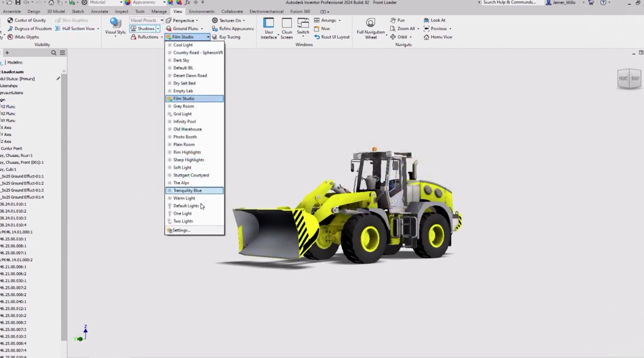The width and height of the screenshot is (644, 358).
Task: Expand the Shadows dropdown arrow
Action: [158, 29]
